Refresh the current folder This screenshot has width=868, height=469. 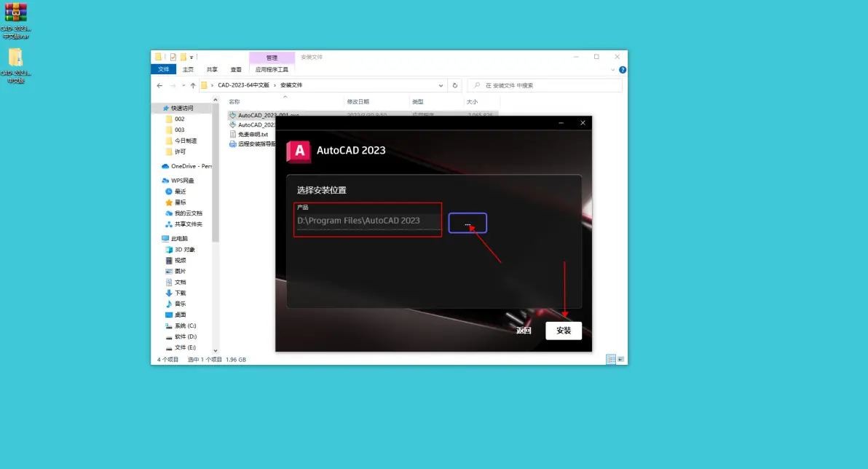pyautogui.click(x=455, y=85)
